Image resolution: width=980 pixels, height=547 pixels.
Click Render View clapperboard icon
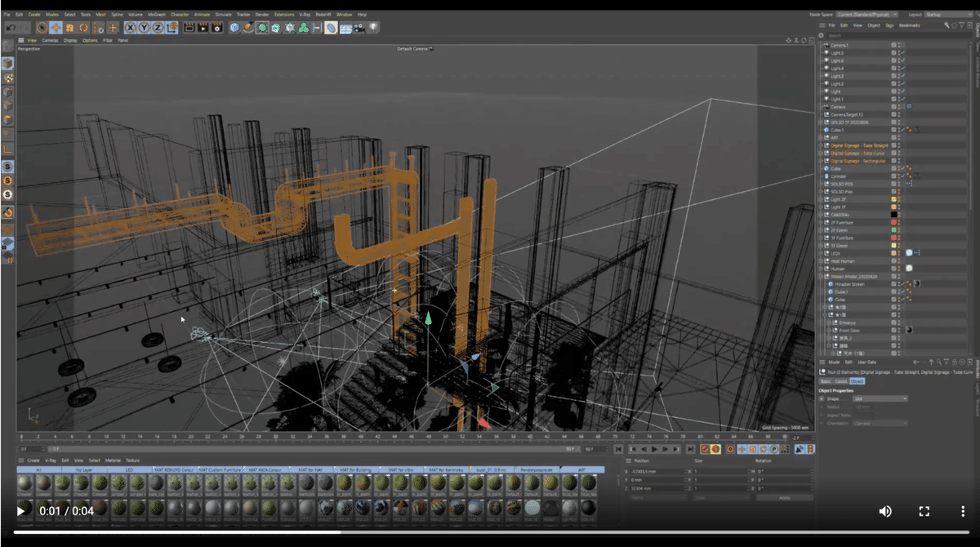(x=189, y=28)
